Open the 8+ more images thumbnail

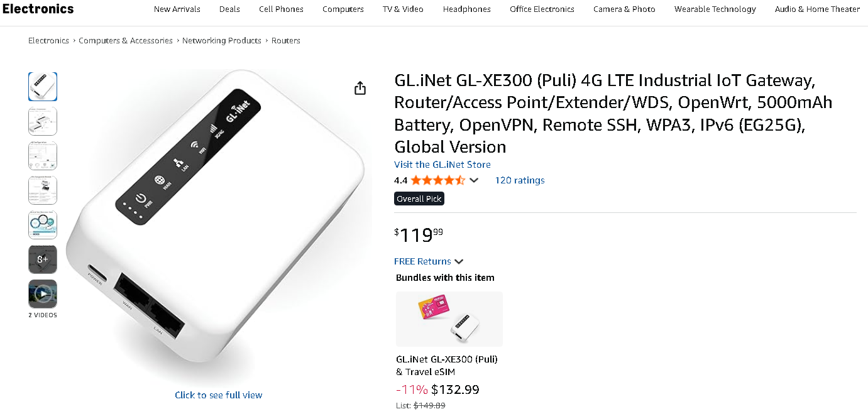tap(43, 259)
